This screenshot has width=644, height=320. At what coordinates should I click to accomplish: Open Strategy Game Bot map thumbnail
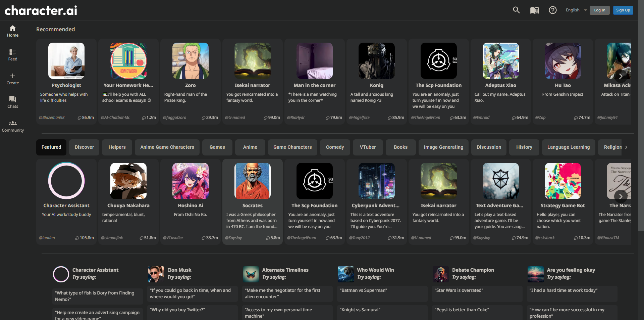(563, 181)
